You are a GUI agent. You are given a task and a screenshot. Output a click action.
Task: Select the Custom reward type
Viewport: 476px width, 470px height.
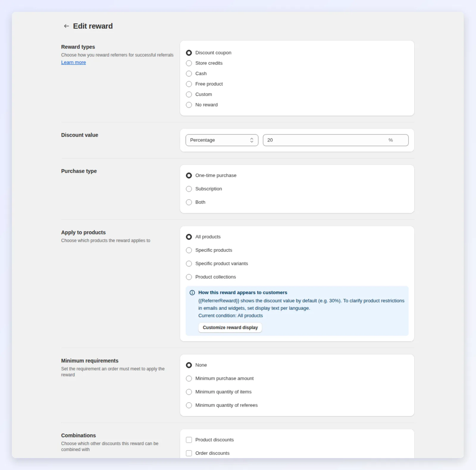tap(189, 95)
